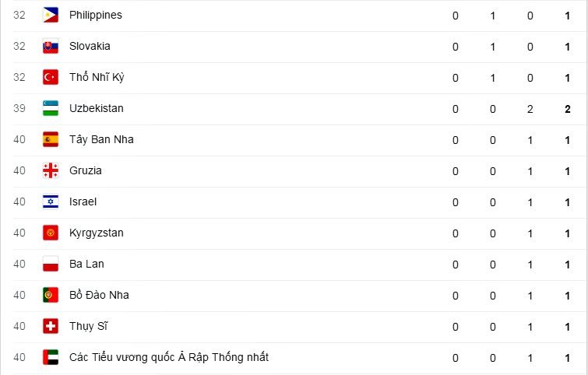This screenshot has height=375, width=588.
Task: Select the Kyrgyzstan country name
Action: pos(96,233)
